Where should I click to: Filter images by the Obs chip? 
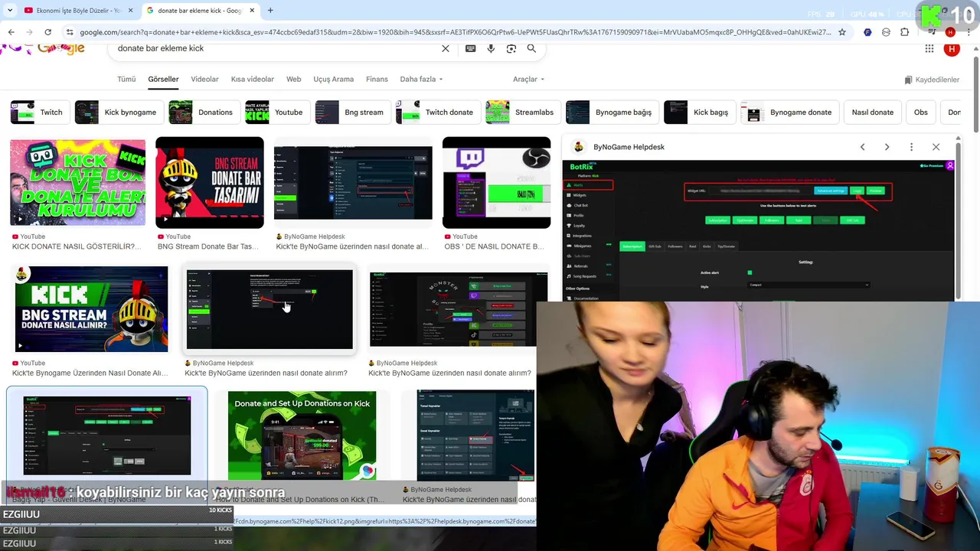[x=921, y=112]
